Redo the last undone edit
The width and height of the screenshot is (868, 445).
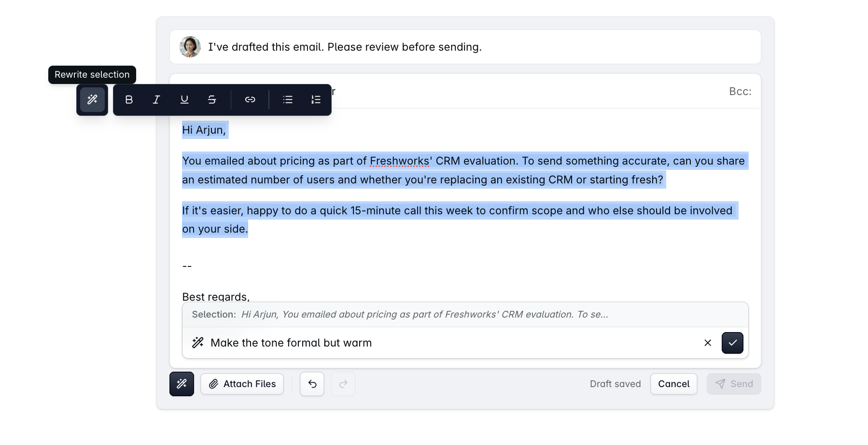point(343,384)
